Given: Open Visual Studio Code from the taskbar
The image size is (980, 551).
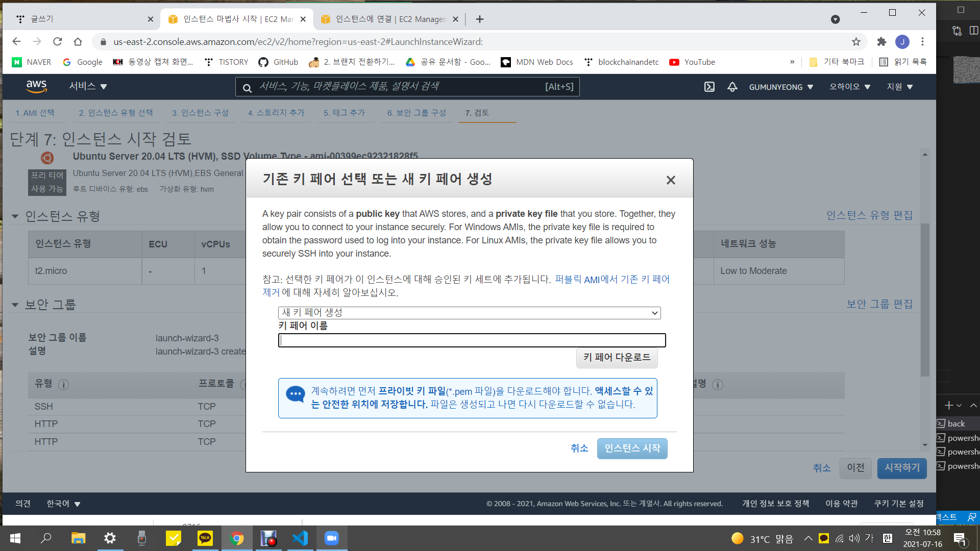Looking at the screenshot, I should [300, 538].
